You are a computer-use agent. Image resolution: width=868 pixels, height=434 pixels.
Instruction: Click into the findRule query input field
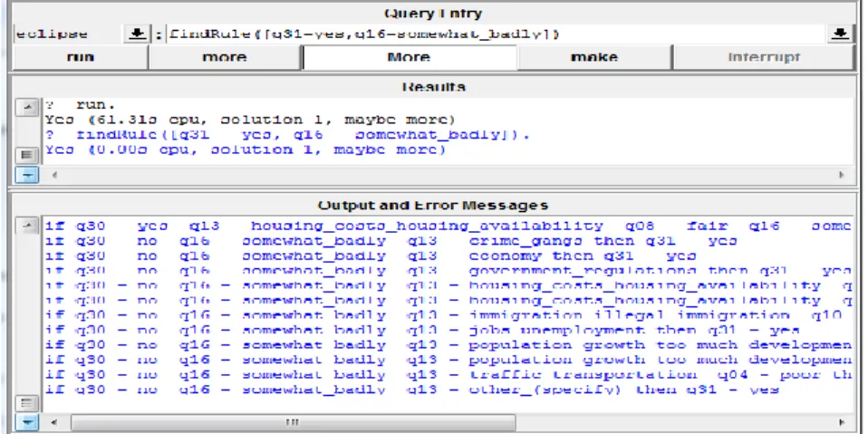496,34
